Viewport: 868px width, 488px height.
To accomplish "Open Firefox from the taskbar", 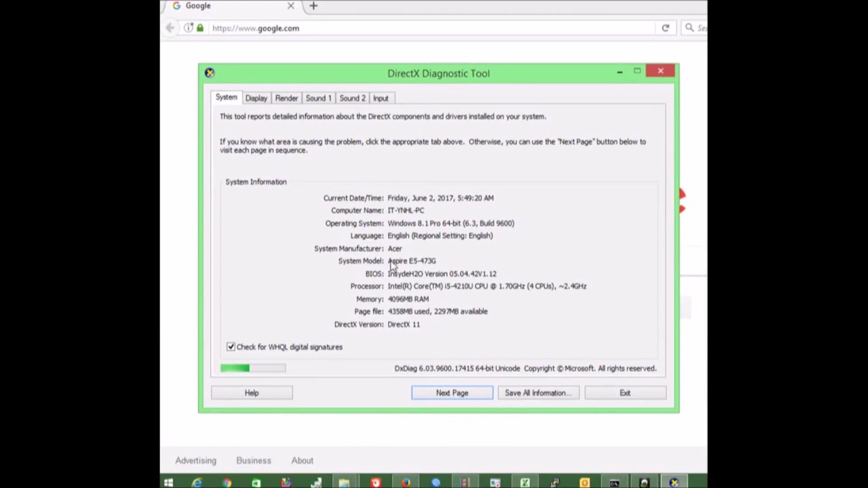I will coord(406,483).
